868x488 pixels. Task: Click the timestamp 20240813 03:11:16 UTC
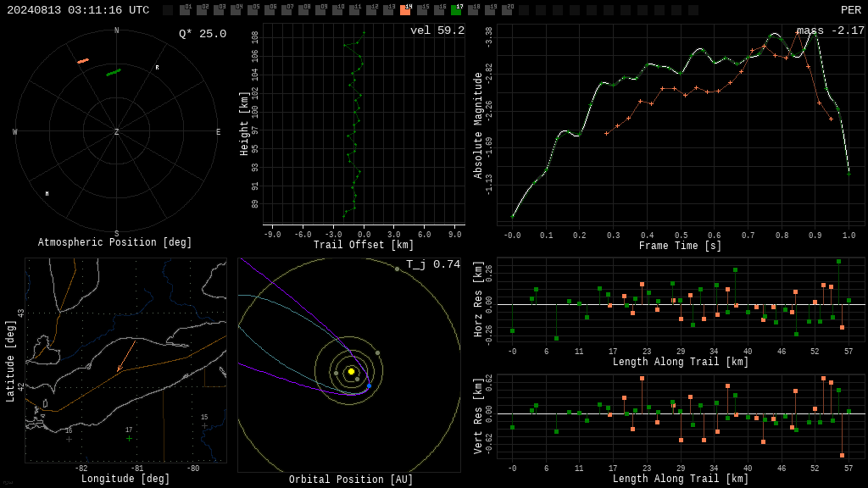click(x=78, y=10)
